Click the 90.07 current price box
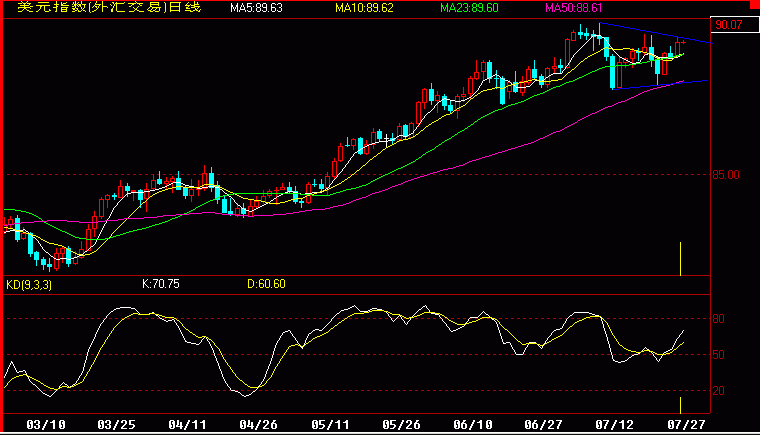This screenshot has height=435, width=760. (x=734, y=25)
